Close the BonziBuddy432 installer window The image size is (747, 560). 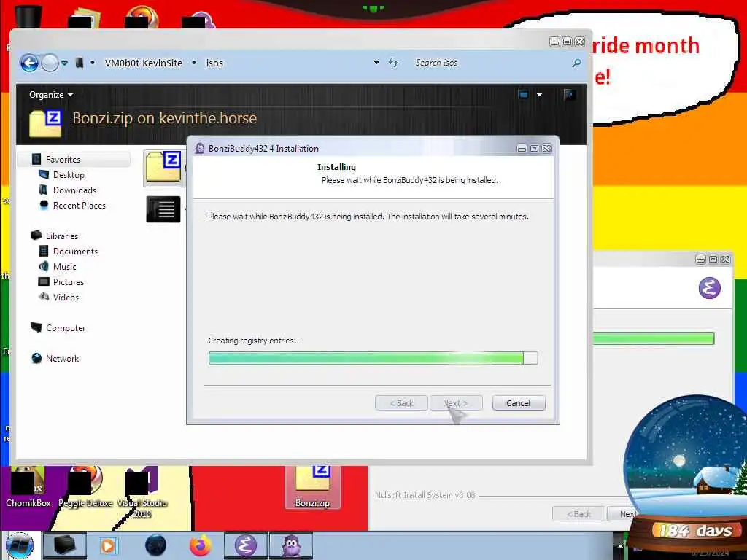coord(547,149)
